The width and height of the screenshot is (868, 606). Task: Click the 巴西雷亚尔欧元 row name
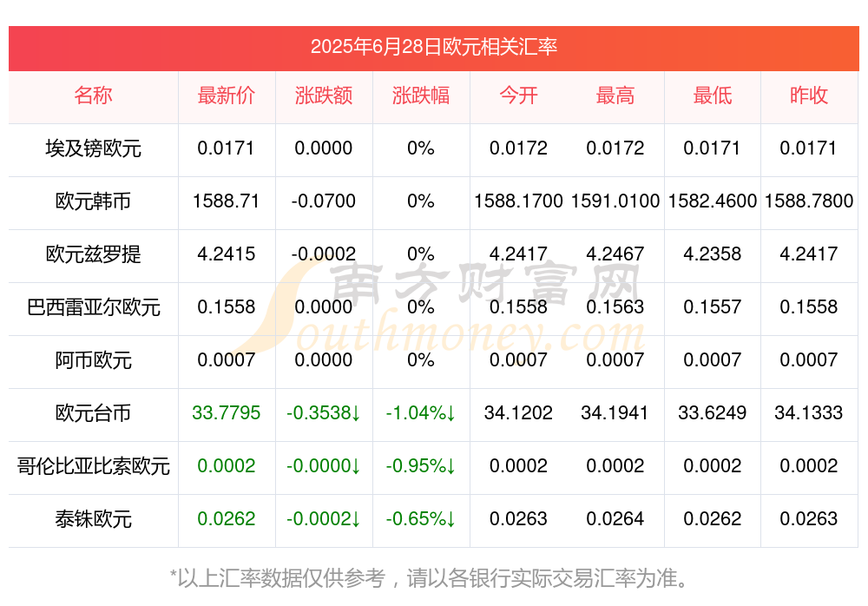(x=93, y=306)
